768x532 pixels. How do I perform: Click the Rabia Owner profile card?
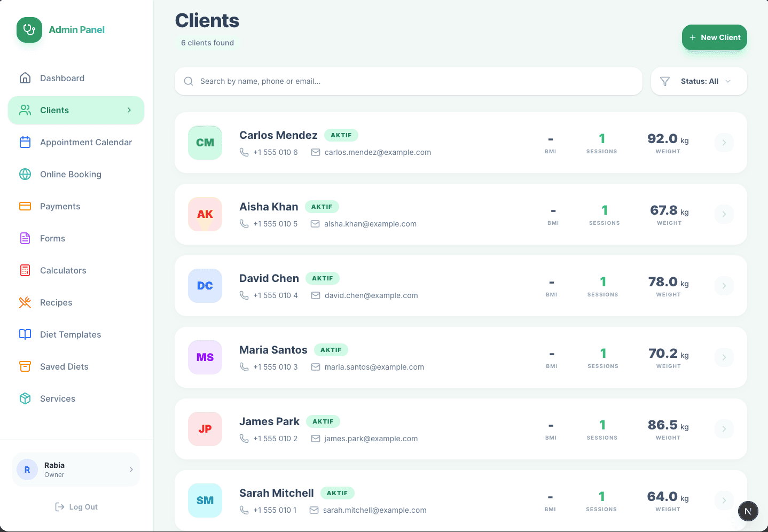coord(76,470)
